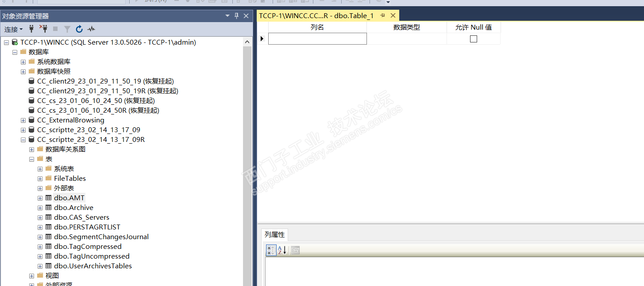Expand the 系统数据库 folder

23,62
